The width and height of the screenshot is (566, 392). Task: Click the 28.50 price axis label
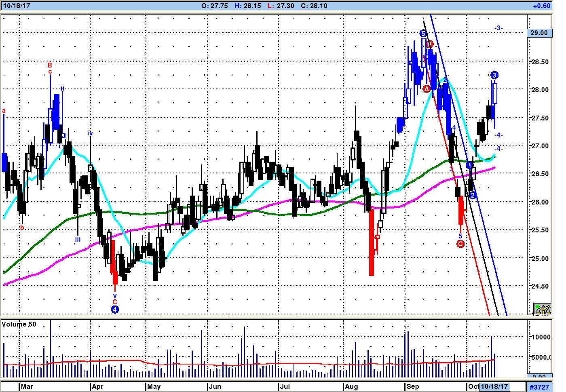540,62
